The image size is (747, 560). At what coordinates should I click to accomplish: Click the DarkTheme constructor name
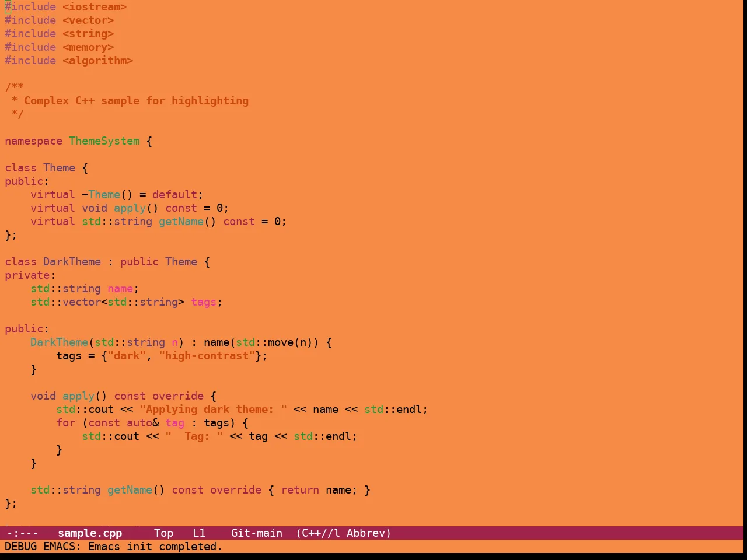click(x=60, y=342)
